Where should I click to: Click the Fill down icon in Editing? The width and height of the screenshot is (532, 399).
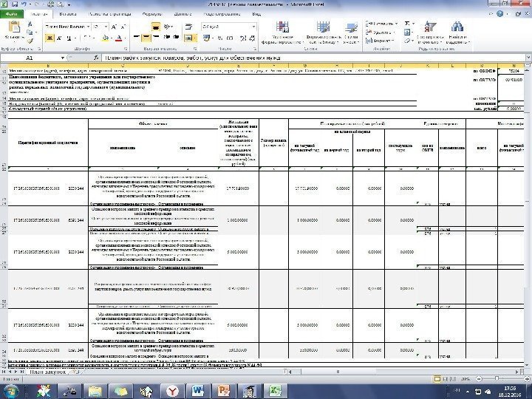(407, 33)
